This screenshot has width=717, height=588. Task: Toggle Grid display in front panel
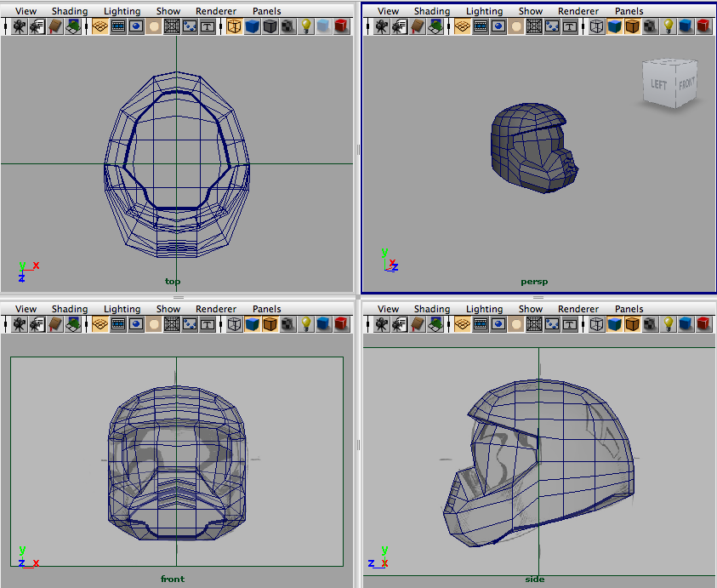[x=100, y=324]
